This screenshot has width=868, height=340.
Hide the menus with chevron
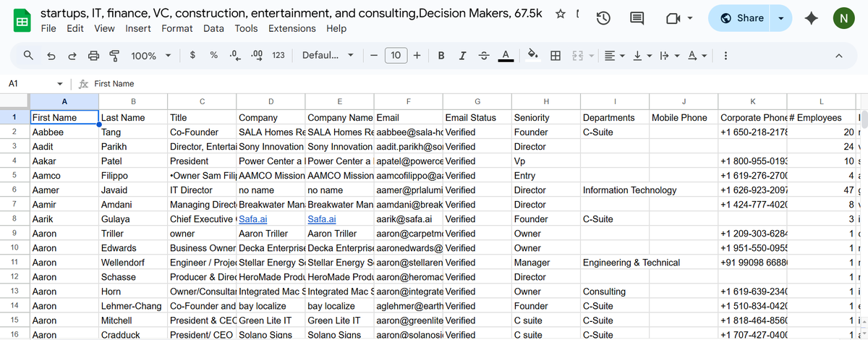click(x=839, y=55)
